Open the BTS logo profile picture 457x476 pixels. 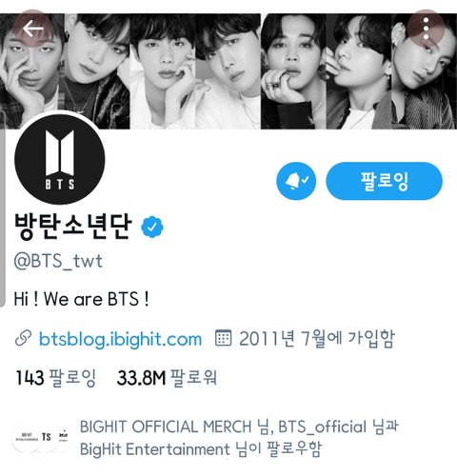60,158
